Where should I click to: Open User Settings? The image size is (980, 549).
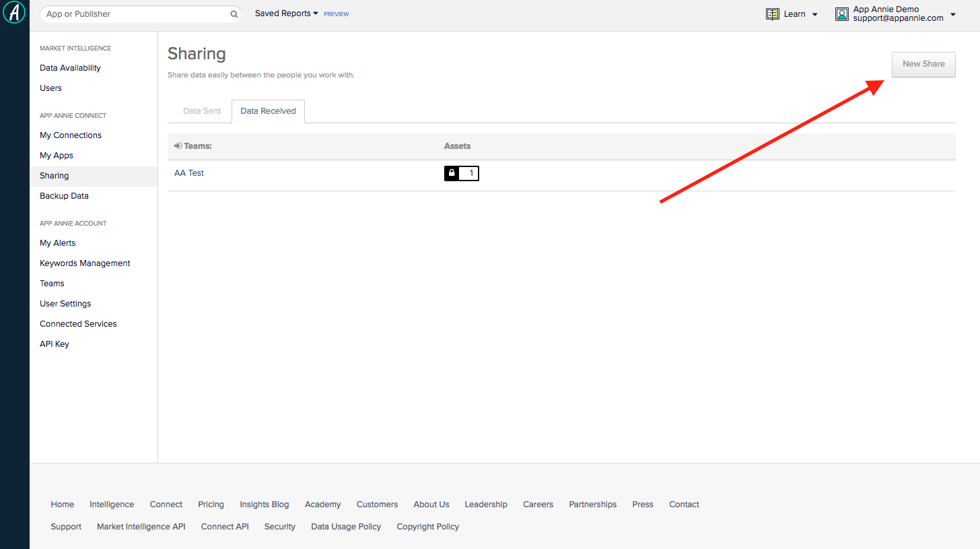[65, 304]
